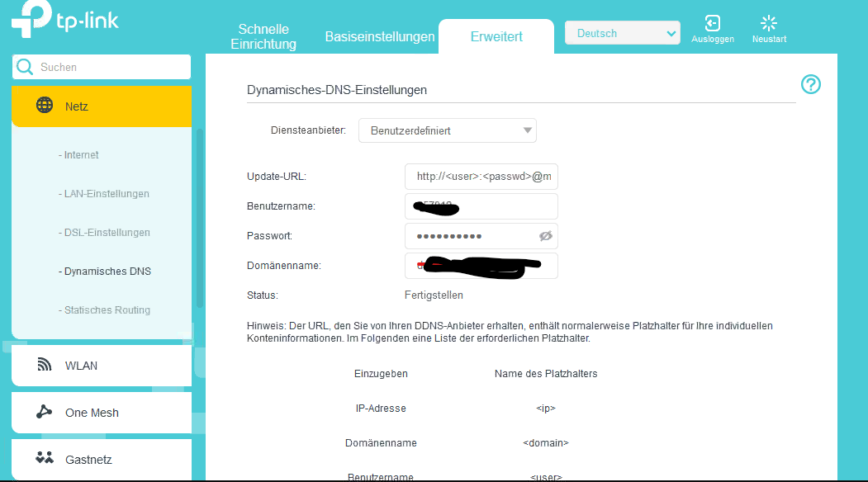Open the Deutsch language dropdown

[x=622, y=34]
